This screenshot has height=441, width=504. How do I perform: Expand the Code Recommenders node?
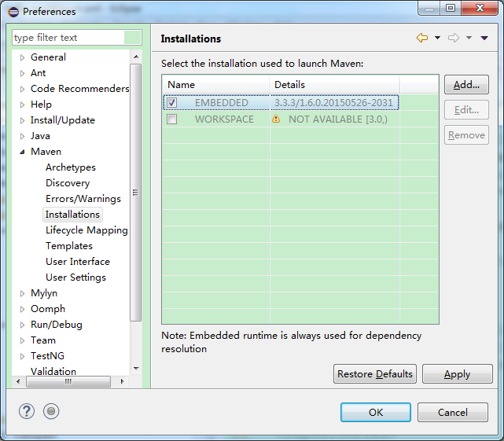22,89
